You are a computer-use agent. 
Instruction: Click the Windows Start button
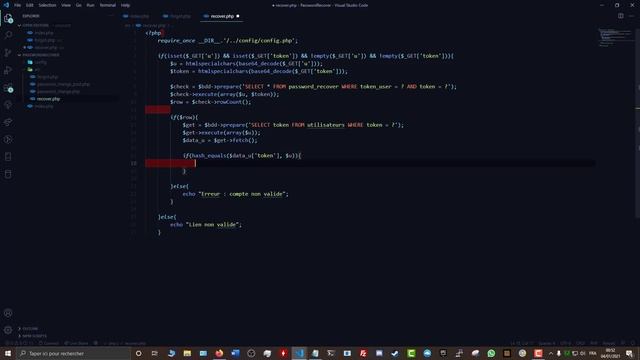pos(8,353)
